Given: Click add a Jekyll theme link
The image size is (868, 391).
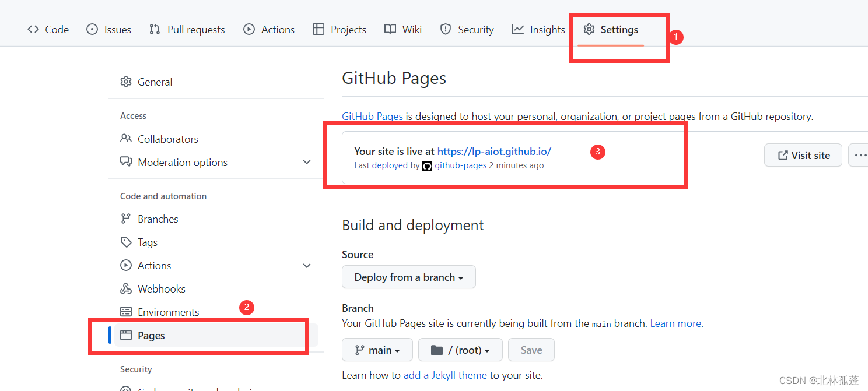Looking at the screenshot, I should coord(445,375).
